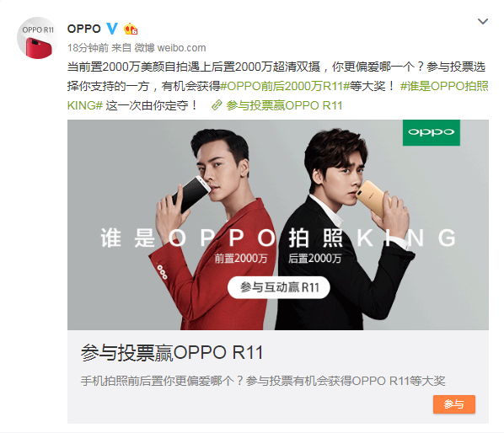Click the OPPO account name

pyautogui.click(x=84, y=29)
